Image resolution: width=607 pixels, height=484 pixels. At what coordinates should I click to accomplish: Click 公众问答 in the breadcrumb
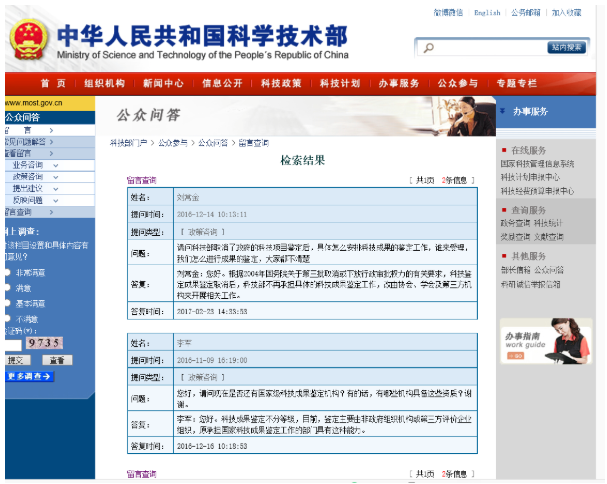click(213, 143)
